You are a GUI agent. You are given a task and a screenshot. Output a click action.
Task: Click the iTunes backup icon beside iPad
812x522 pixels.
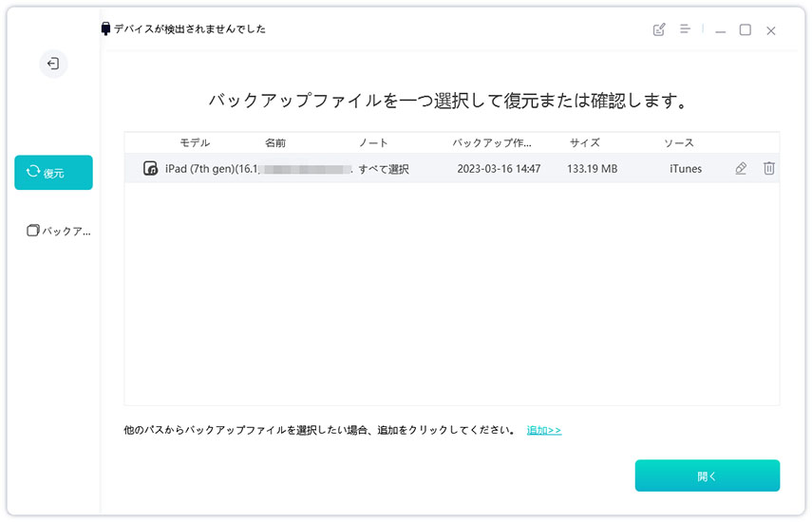(x=150, y=169)
